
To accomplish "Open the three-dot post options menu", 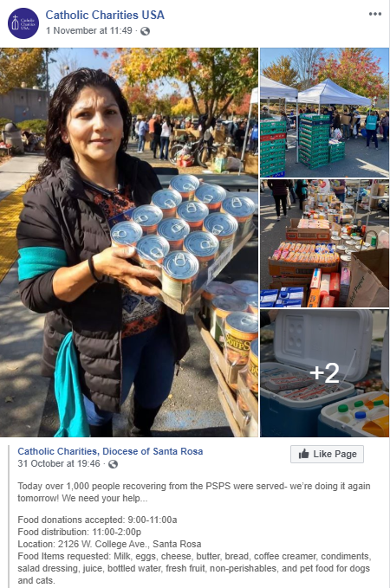I will [x=375, y=14].
